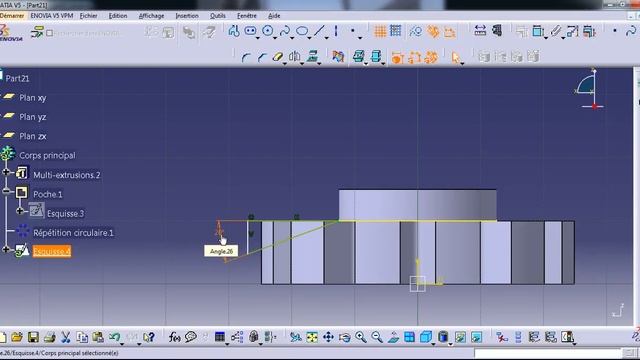Image resolution: width=640 pixels, height=360 pixels.
Task: Select the Rotate view tool
Action: [344, 337]
